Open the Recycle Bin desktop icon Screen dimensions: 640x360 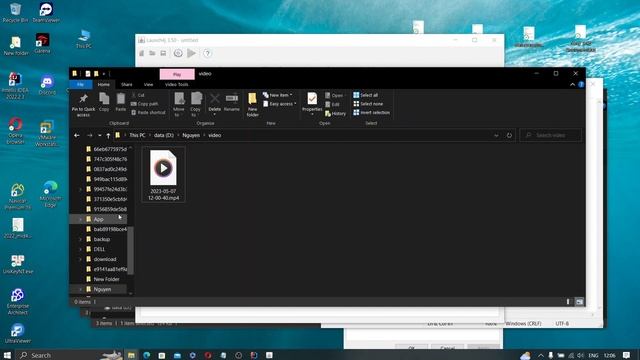[16, 12]
